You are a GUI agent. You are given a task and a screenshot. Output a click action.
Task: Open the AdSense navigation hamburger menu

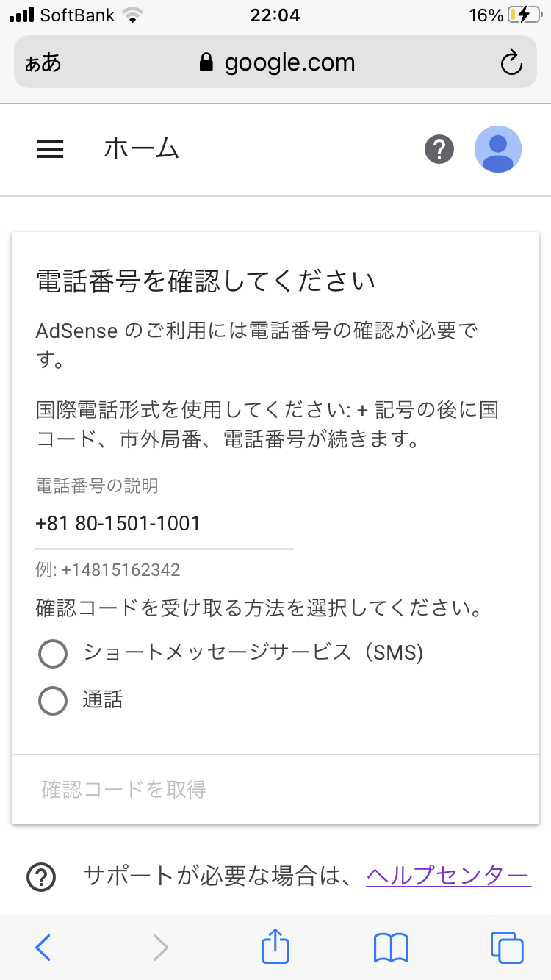tap(49, 149)
